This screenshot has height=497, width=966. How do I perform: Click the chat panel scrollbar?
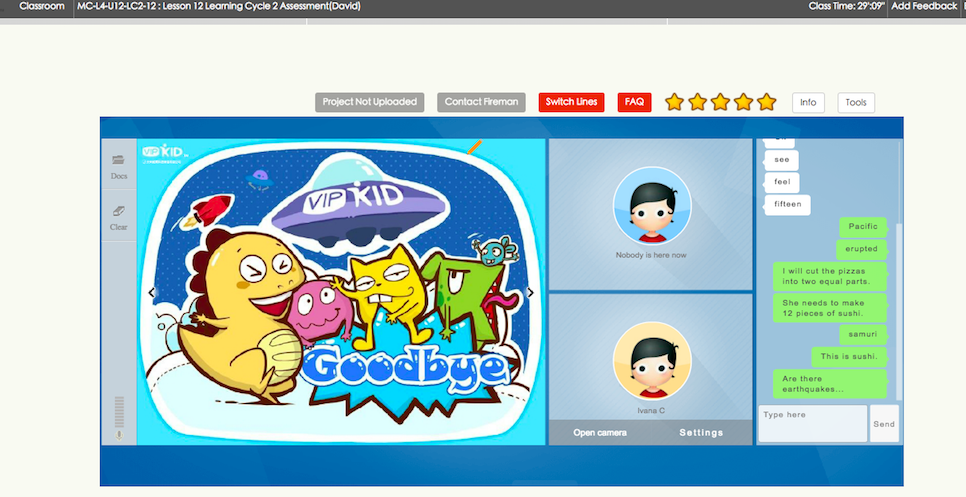click(899, 311)
